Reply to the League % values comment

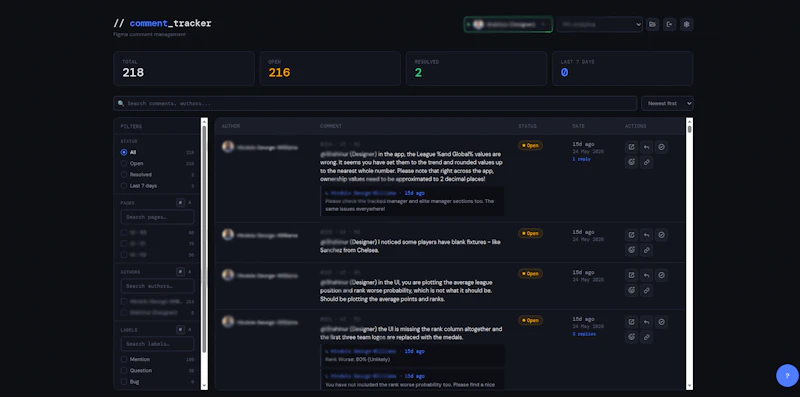click(646, 147)
